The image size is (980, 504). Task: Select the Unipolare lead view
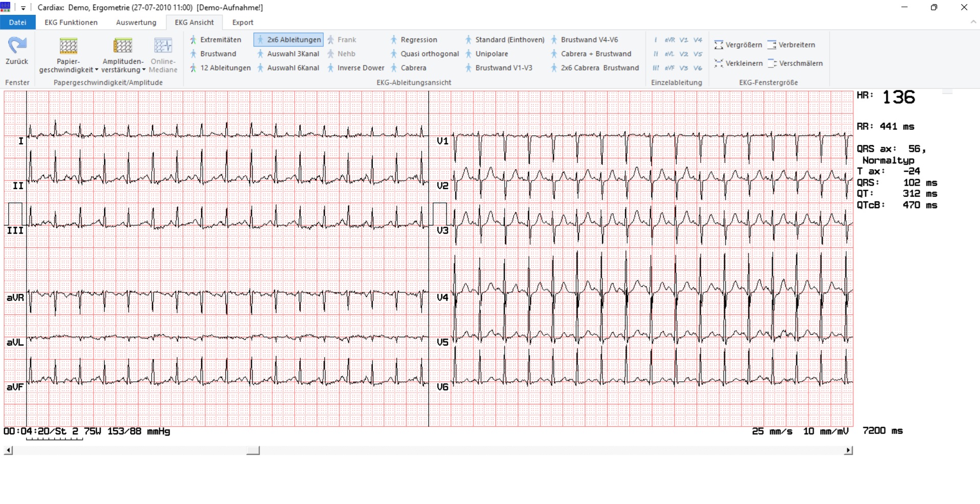[486, 54]
